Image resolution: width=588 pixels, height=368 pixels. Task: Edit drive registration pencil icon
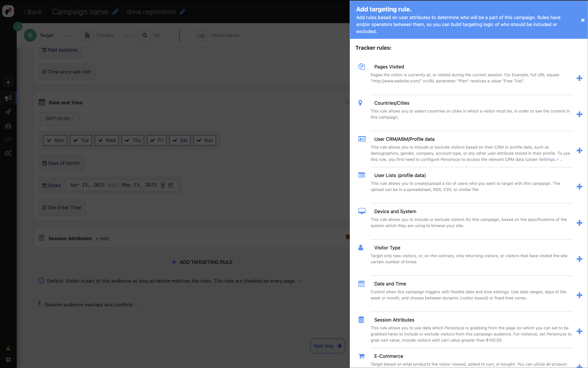click(x=182, y=12)
